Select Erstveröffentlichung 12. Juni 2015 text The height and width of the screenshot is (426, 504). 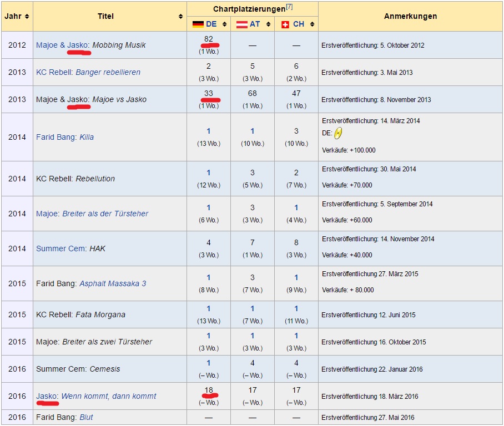click(x=369, y=315)
